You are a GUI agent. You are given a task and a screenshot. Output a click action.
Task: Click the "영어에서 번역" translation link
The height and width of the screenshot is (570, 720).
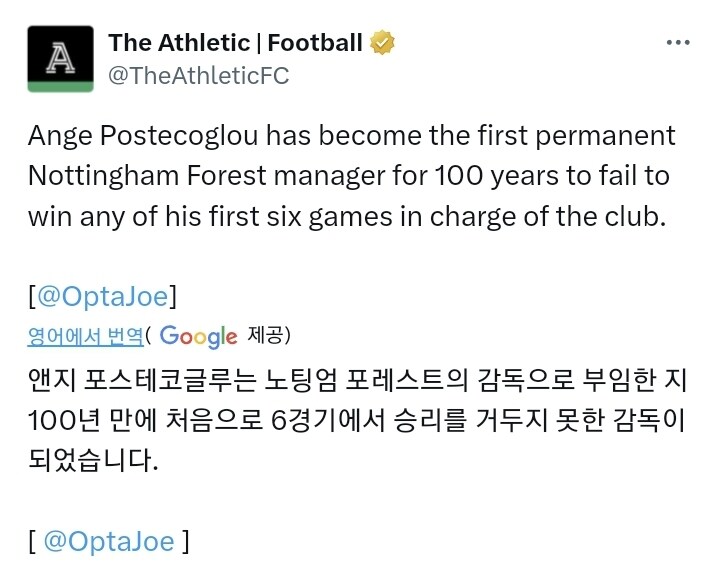85,336
